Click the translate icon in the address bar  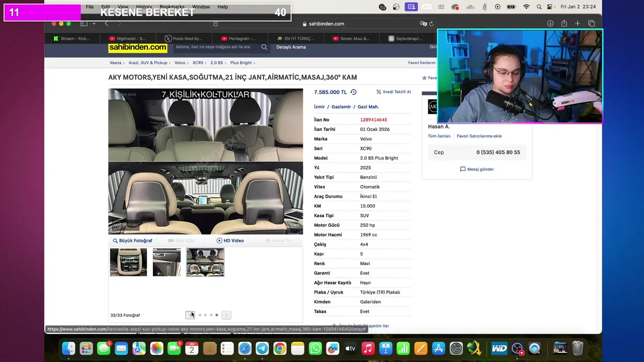point(423,24)
